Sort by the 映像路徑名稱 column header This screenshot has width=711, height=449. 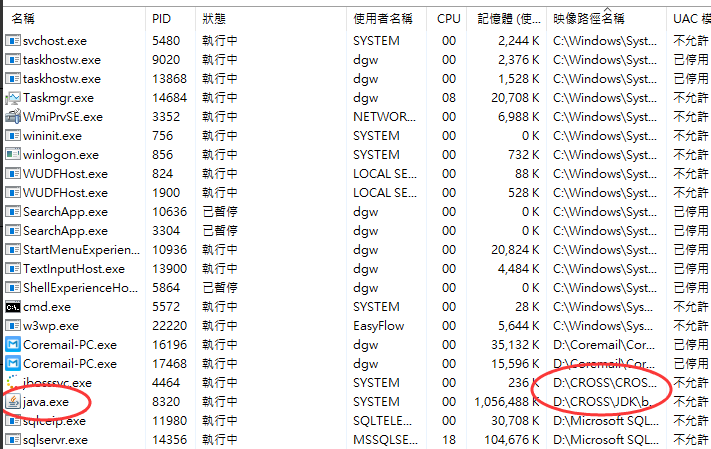tap(589, 18)
